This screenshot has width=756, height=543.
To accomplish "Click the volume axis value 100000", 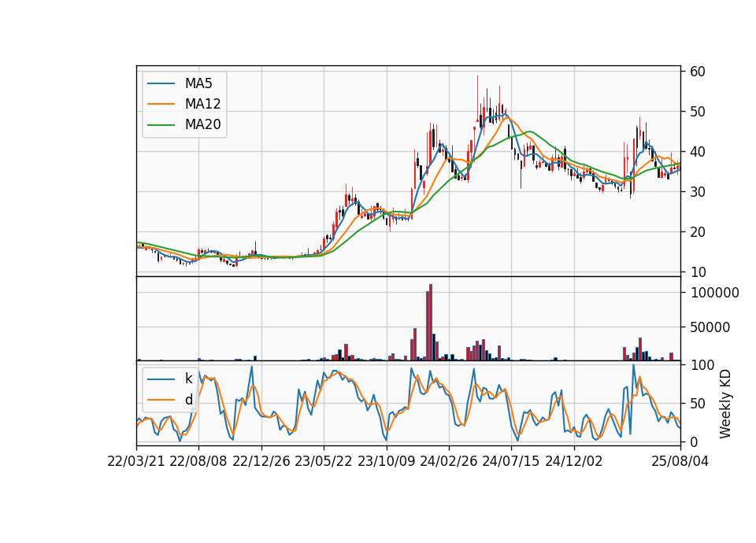I will (715, 293).
